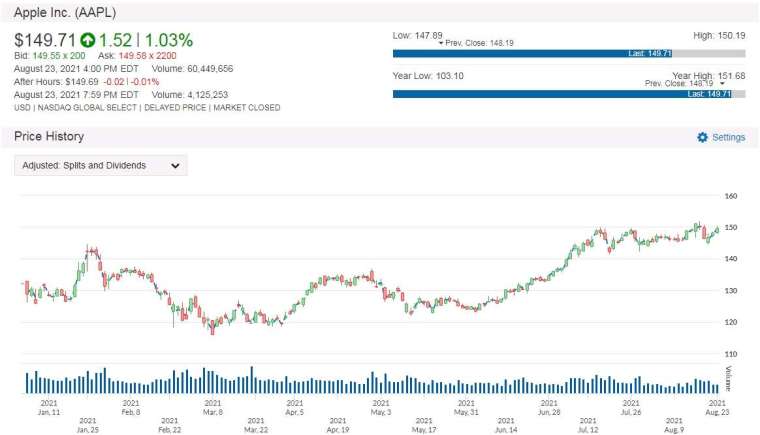Click the year range bar below Year Low
760x435 pixels.
tap(569, 94)
